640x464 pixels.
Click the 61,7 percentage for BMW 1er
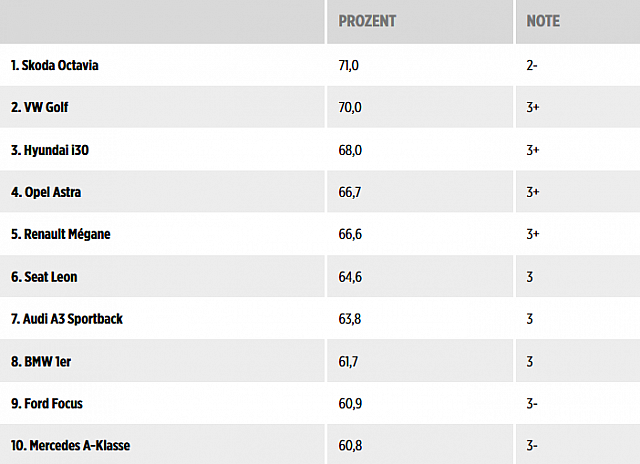click(349, 360)
